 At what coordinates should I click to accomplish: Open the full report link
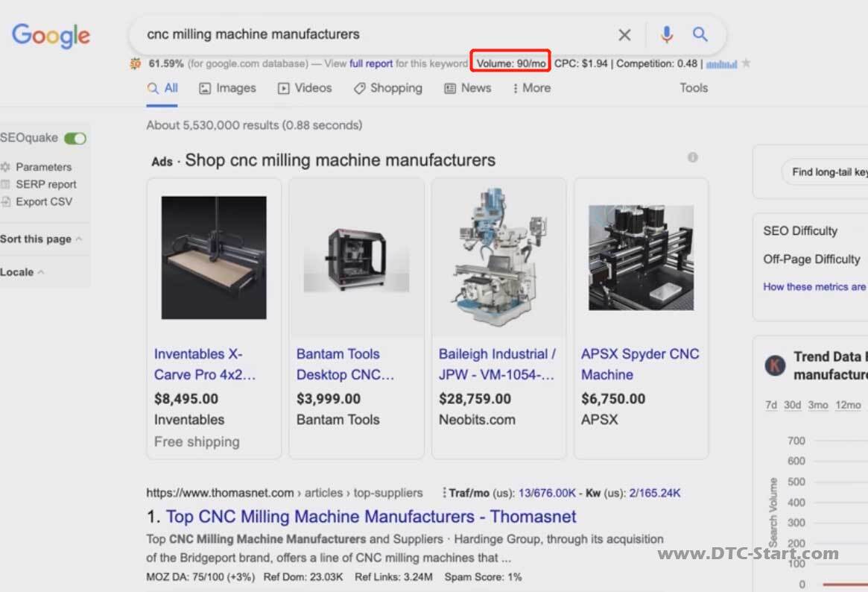[x=371, y=63]
